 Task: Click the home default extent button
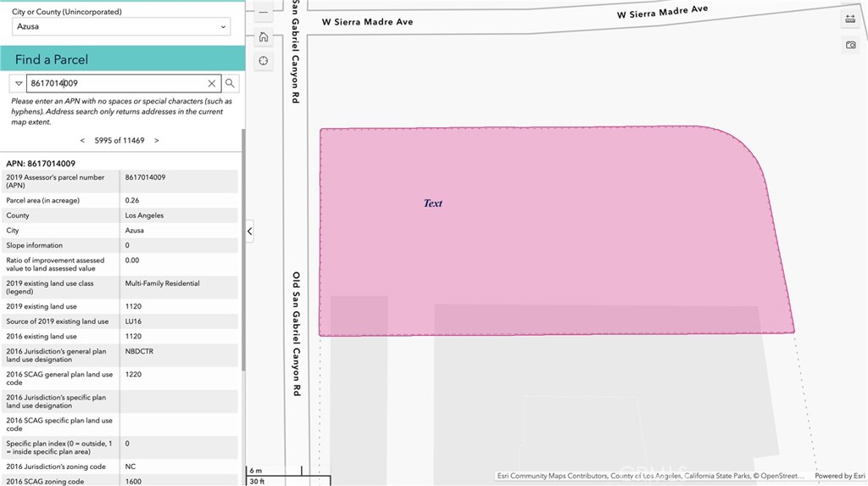[x=264, y=36]
